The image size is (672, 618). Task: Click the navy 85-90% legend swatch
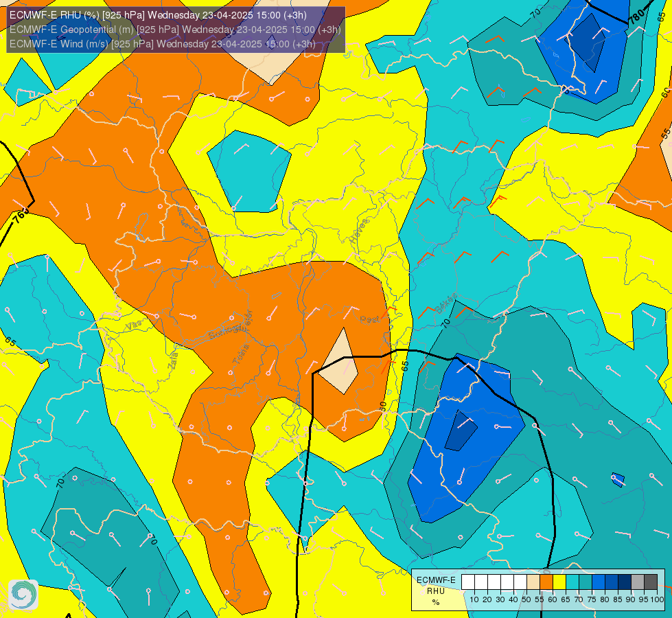coord(625,582)
